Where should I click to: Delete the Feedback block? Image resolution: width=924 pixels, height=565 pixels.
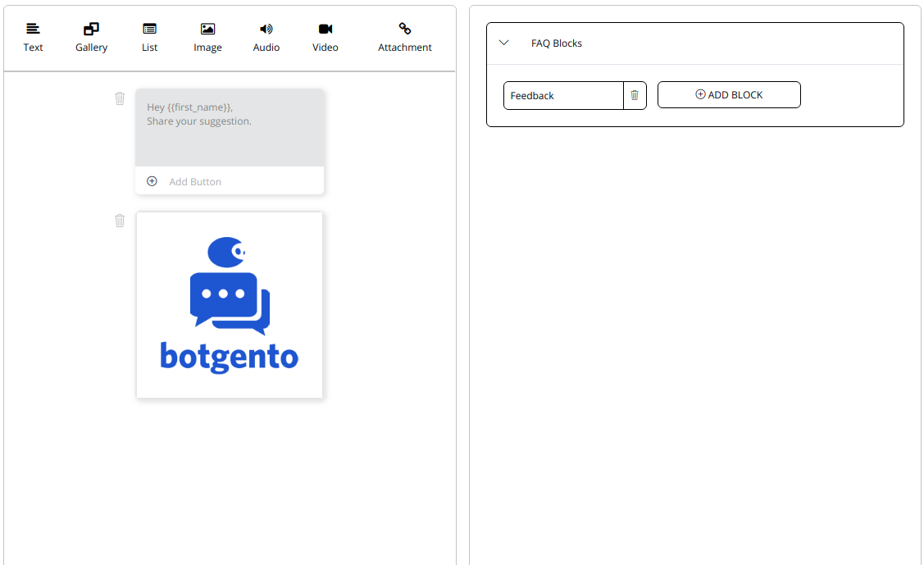coord(635,95)
